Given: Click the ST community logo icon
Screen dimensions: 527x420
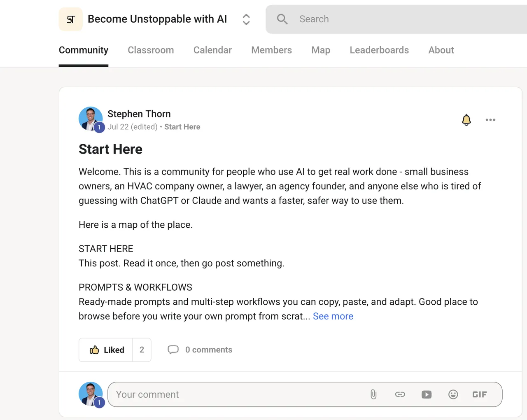Looking at the screenshot, I should (71, 19).
